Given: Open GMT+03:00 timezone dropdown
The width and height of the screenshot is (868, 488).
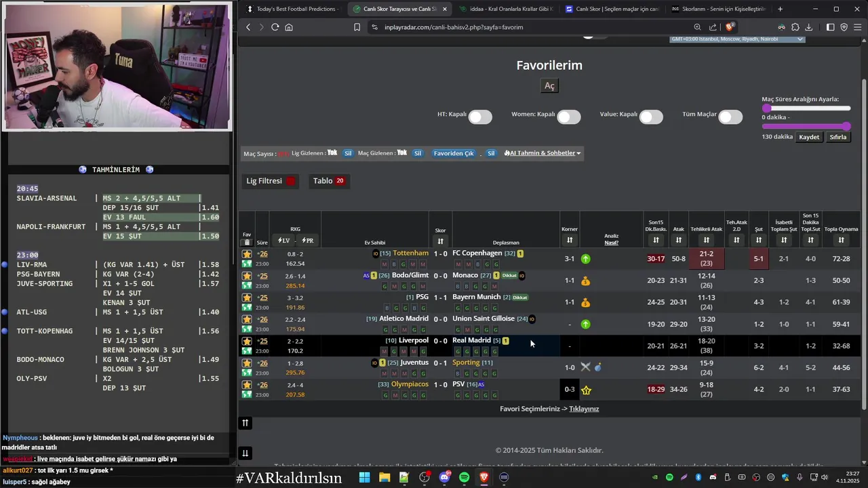Looking at the screenshot, I should point(737,39).
